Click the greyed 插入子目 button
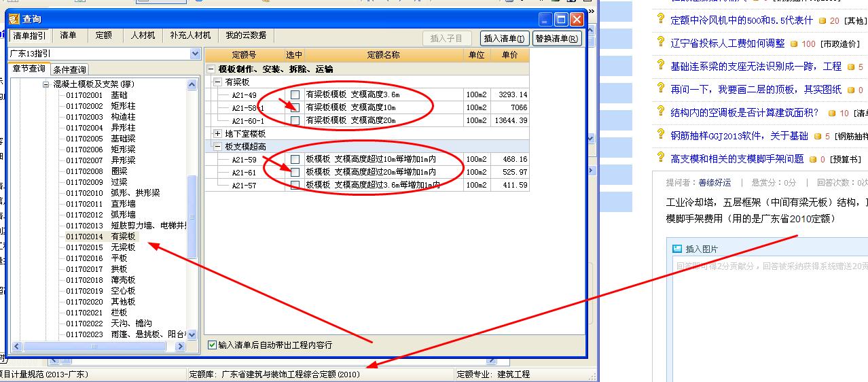The height and width of the screenshot is (382, 868). (446, 39)
